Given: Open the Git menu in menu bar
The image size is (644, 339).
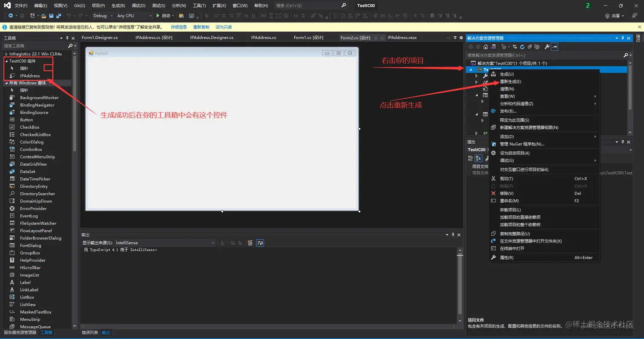Looking at the screenshot, I should coord(79,6).
